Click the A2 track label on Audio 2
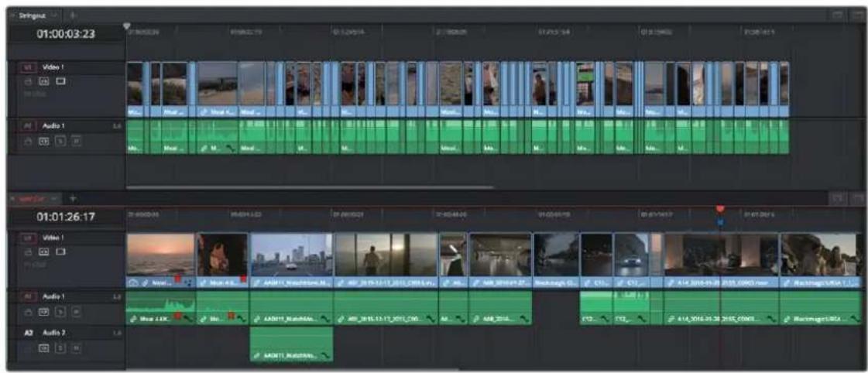Viewport: 868px width, 373px height. 28,334
